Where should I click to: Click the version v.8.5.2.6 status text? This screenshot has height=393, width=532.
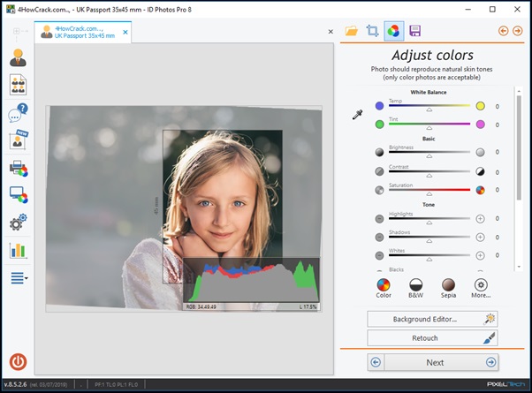point(15,384)
